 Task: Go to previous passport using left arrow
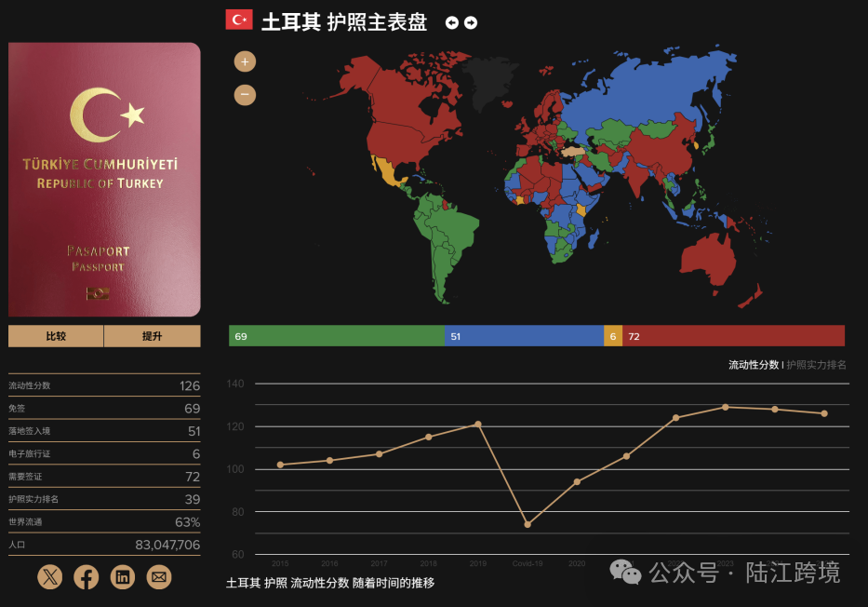(452, 22)
